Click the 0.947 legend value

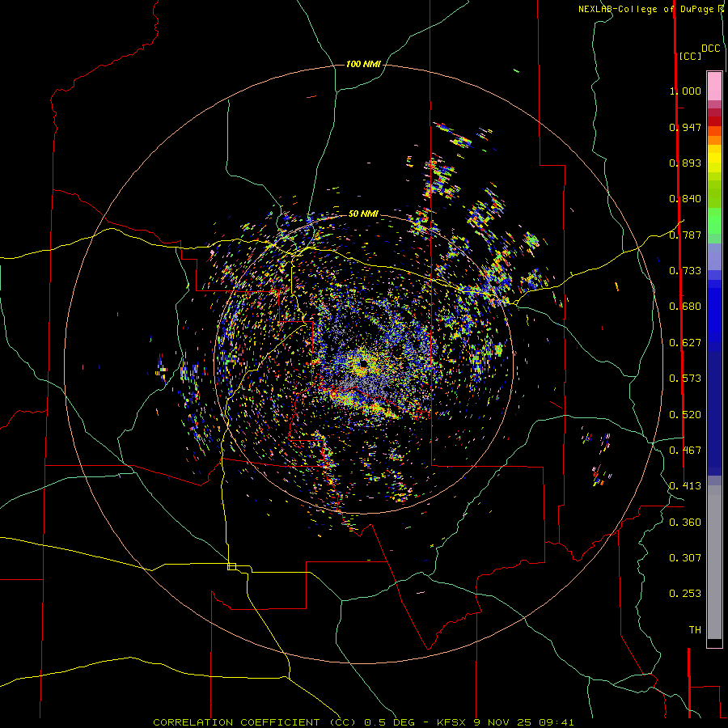pyautogui.click(x=685, y=127)
